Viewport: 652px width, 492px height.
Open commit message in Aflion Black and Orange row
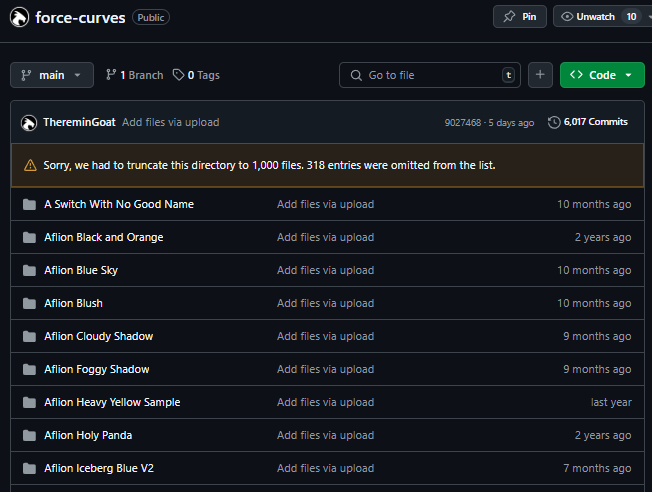326,237
